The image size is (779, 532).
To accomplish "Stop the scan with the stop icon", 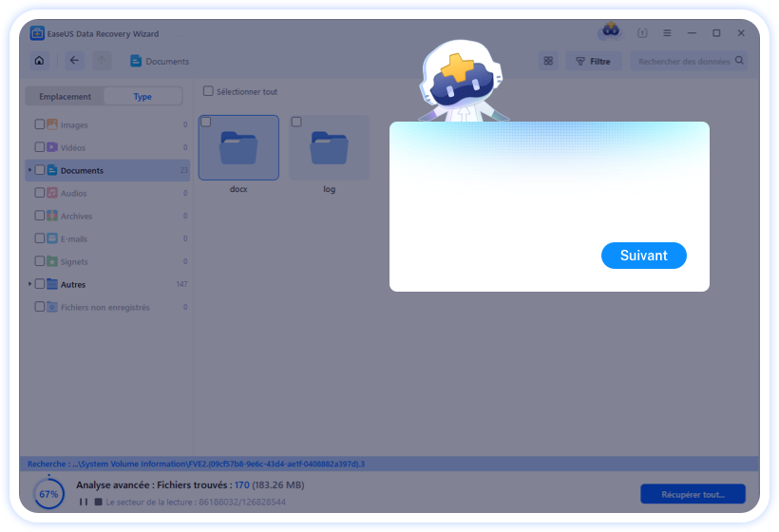I will click(x=98, y=502).
